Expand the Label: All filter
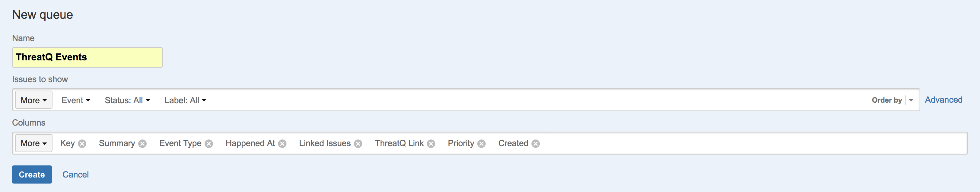 point(185,100)
